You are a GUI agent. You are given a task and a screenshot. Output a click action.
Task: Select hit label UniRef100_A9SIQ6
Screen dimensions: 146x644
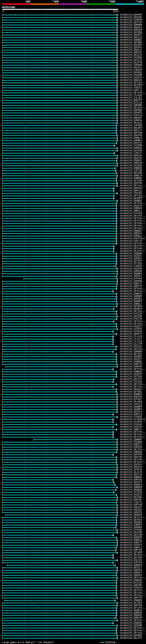[x=131, y=316]
